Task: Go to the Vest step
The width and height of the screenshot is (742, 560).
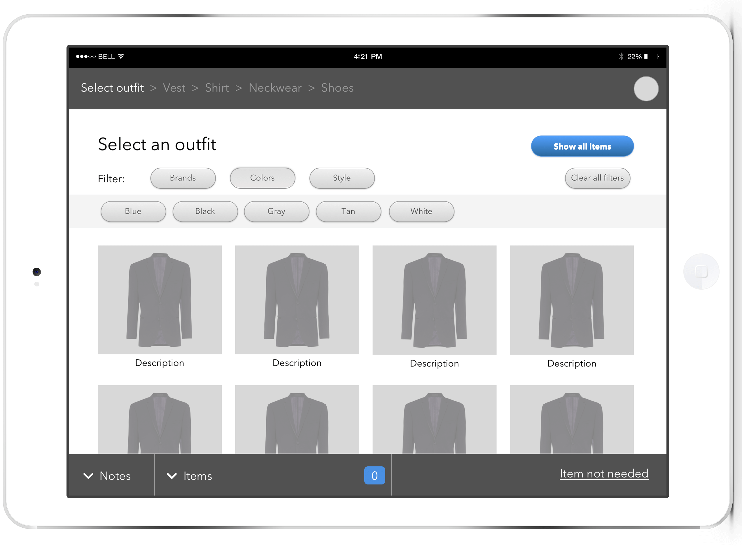Action: pos(174,88)
